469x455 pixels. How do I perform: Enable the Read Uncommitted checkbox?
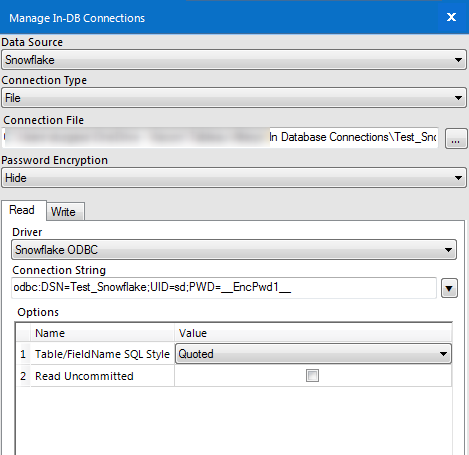(x=312, y=376)
